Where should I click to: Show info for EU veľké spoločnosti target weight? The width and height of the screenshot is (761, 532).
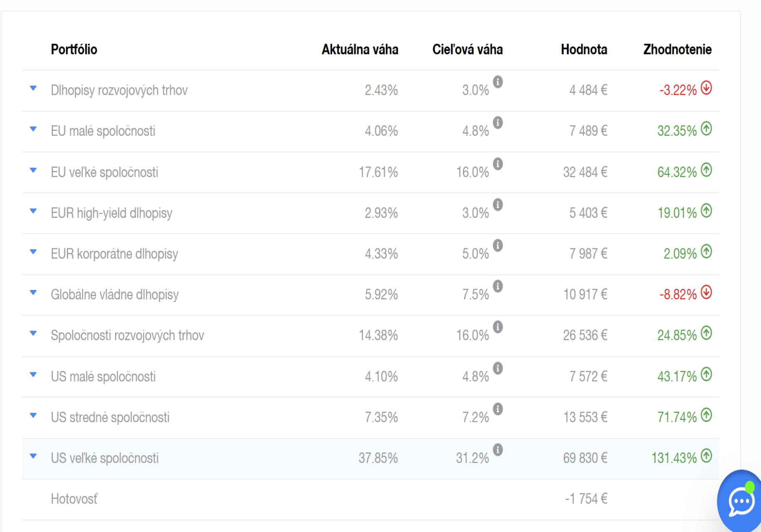(497, 164)
